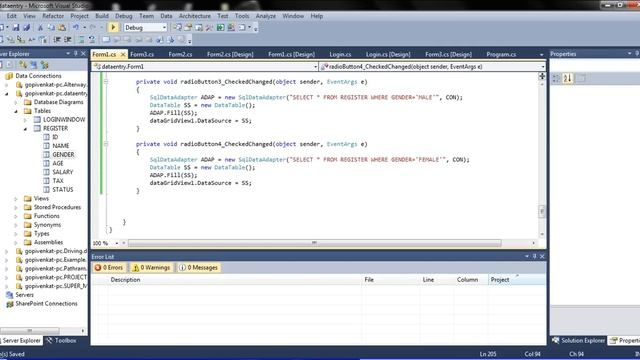Switch to the Form3.cs tab
Viewport: 640px width, 360px height.
tap(142, 54)
